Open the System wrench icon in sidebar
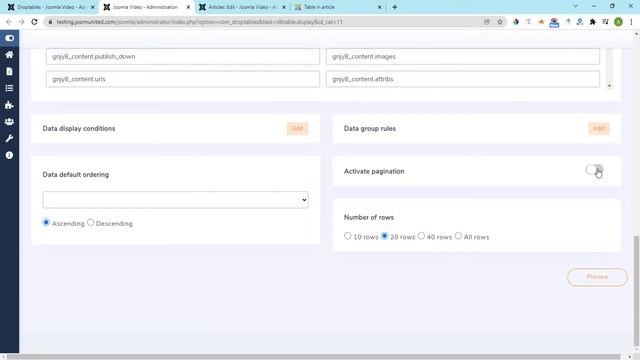 click(9, 138)
